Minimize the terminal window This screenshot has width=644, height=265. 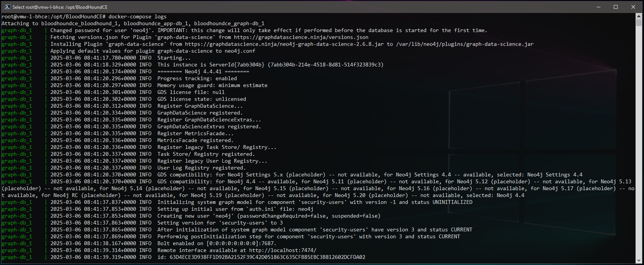[598, 7]
